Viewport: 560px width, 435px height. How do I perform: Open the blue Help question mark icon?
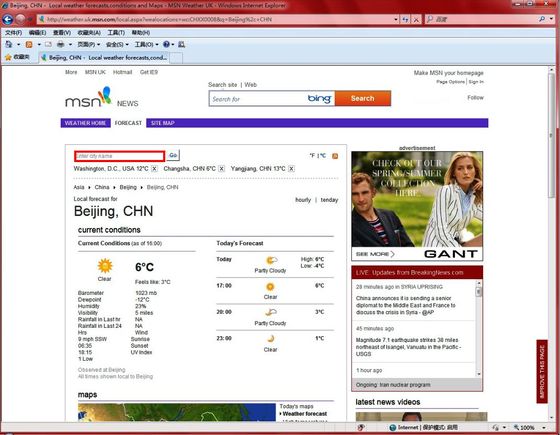coord(166,44)
